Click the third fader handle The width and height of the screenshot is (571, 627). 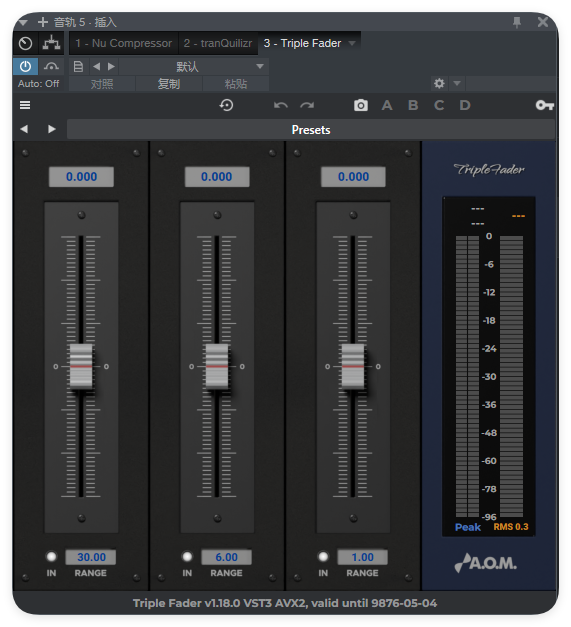pos(353,366)
